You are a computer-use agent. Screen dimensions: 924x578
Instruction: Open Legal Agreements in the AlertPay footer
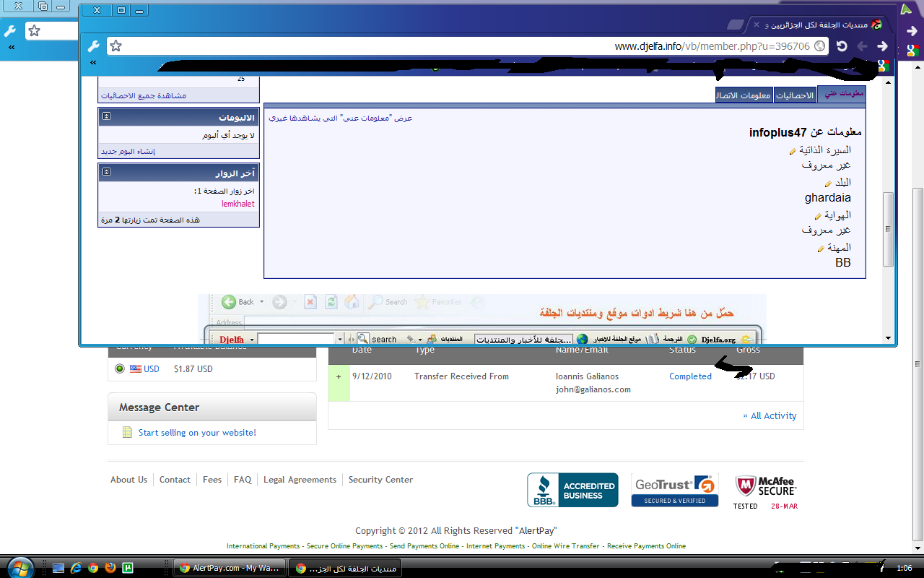[x=300, y=480]
